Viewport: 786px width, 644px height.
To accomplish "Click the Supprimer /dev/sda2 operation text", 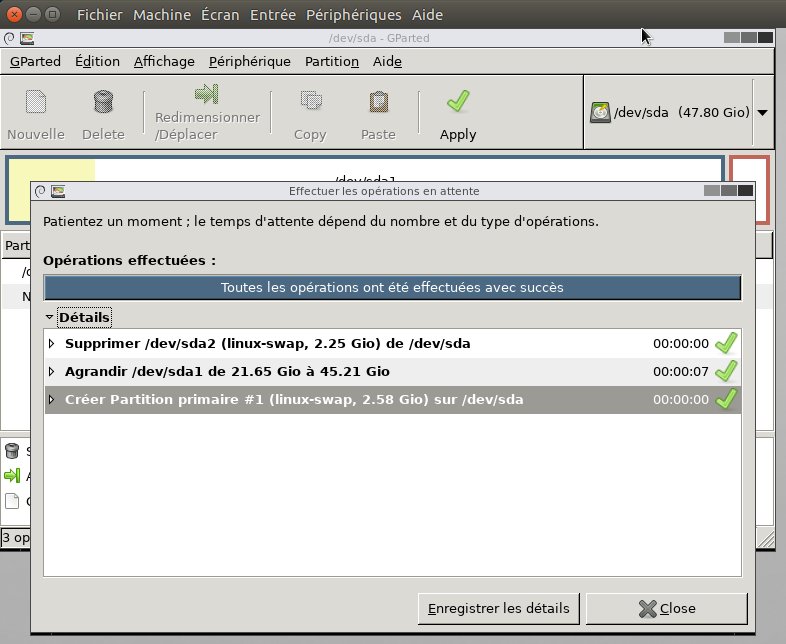I will (x=268, y=343).
